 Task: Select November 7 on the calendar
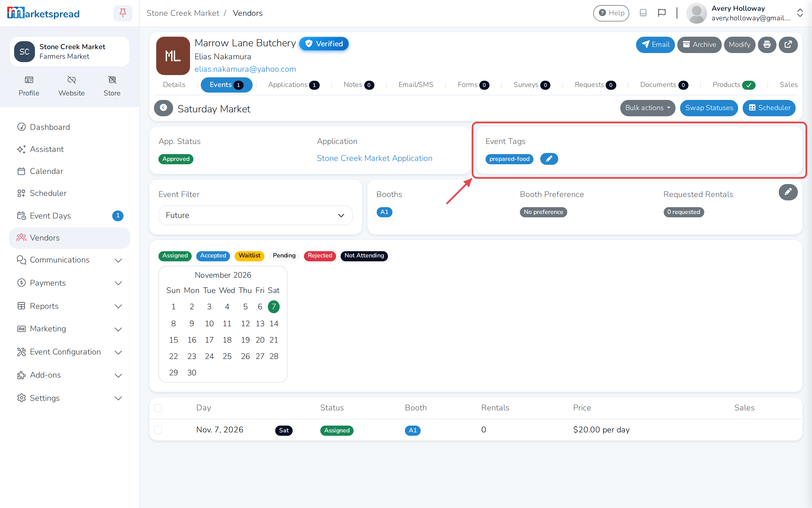(273, 306)
